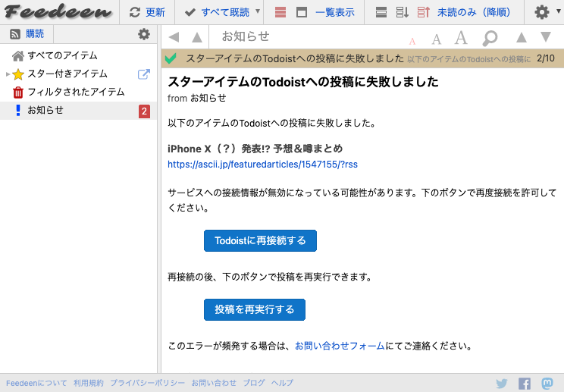Screen dimensions: 564x392
Task: Click the 更新 text label
Action: 155,12
